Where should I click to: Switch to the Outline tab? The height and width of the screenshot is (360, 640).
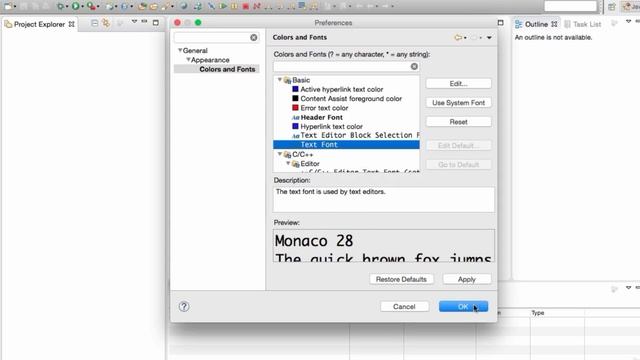click(536, 24)
